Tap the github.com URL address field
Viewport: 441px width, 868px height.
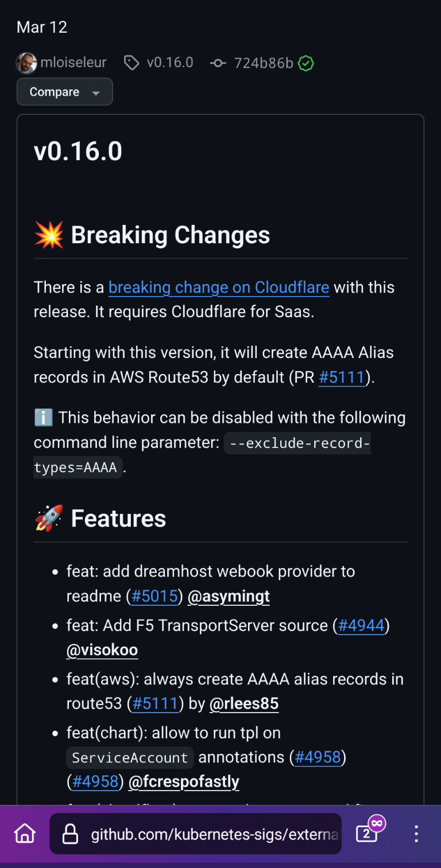point(196,834)
